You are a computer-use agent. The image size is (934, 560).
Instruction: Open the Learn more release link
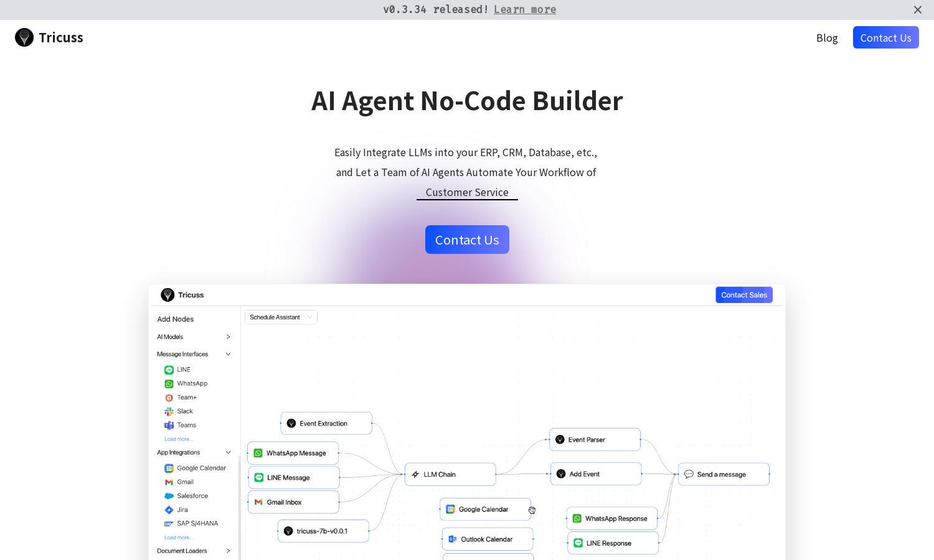point(525,9)
